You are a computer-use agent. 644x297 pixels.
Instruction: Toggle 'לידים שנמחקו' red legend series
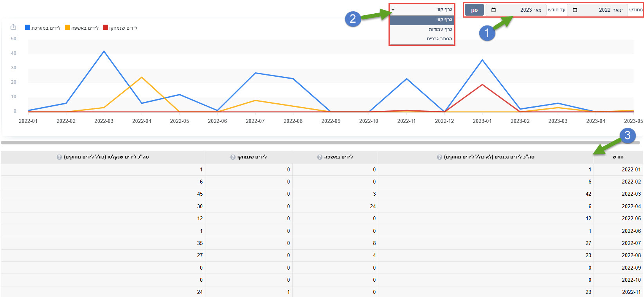tap(120, 28)
